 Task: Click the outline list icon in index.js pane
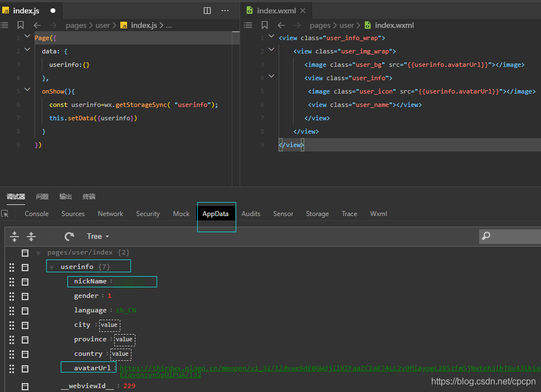click(4, 25)
